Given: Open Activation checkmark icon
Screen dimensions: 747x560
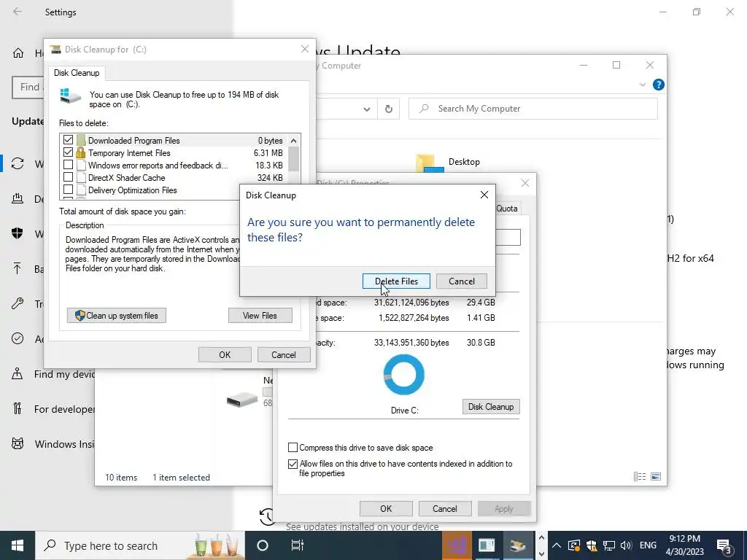Looking at the screenshot, I should click(18, 338).
